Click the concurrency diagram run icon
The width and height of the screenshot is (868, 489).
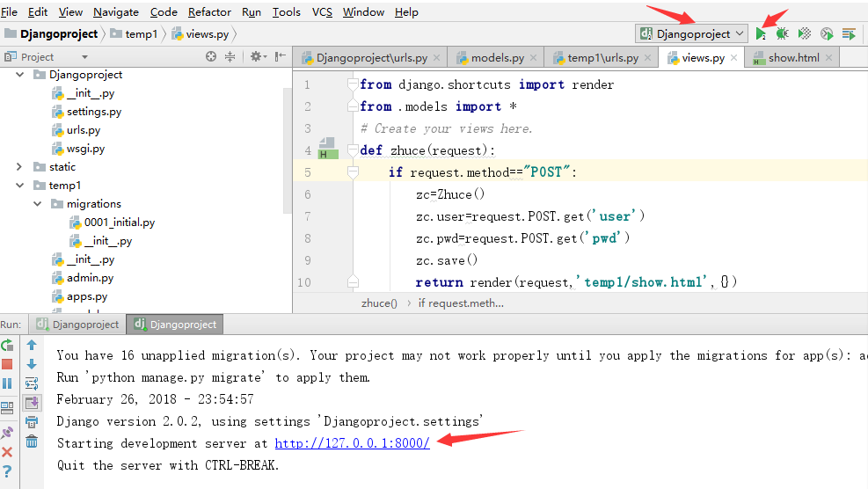849,33
